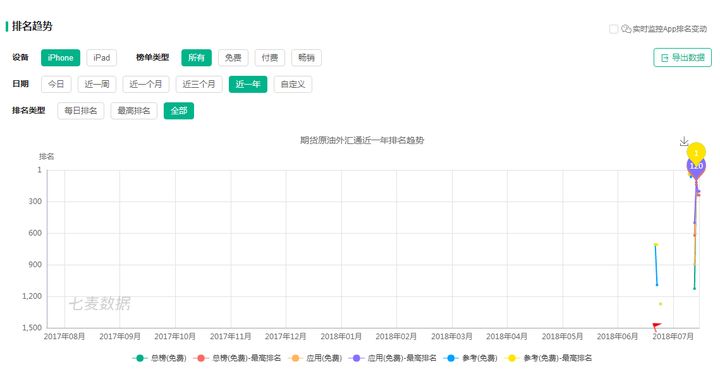Click the blue 参考(免费) line segment in June
Screen dimensions: 720x379
point(656,265)
